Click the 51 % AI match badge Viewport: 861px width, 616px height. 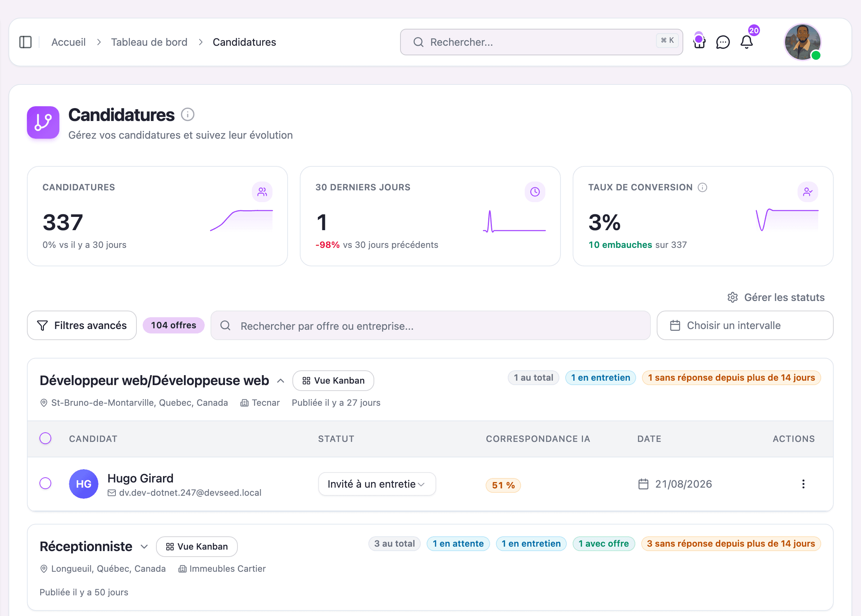click(x=503, y=485)
